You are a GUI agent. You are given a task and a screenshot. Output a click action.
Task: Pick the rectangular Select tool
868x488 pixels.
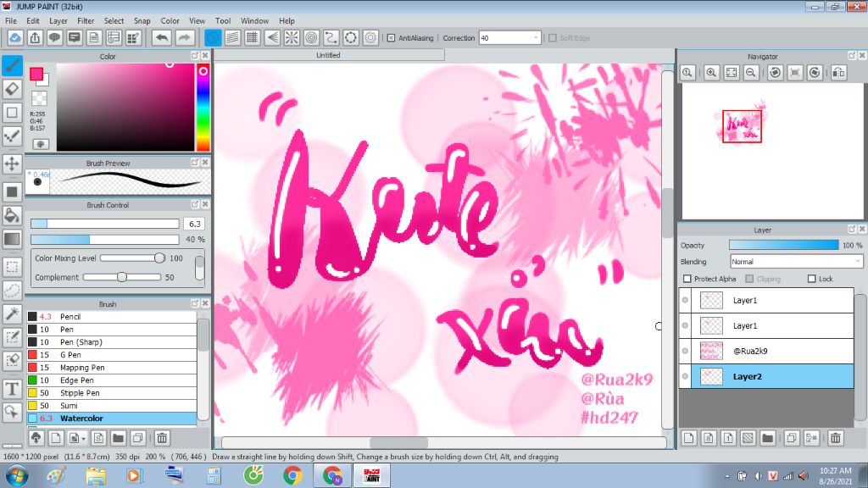tap(12, 267)
